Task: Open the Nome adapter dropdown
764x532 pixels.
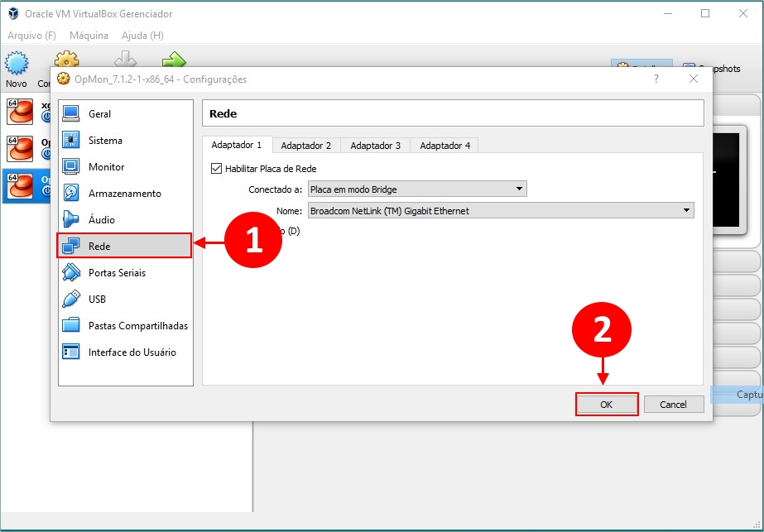Action: (x=500, y=211)
